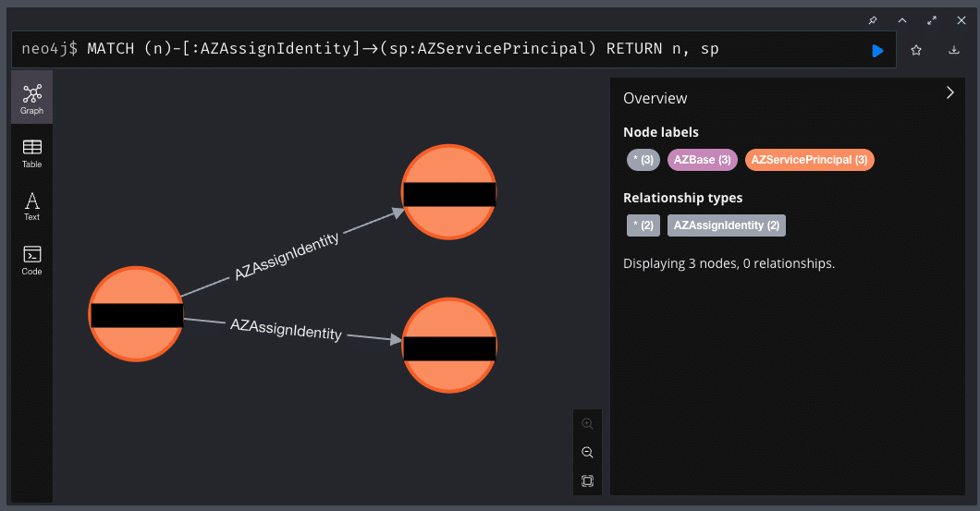Switch to Code view
Viewport: 980px width, 511px height.
pyautogui.click(x=31, y=261)
